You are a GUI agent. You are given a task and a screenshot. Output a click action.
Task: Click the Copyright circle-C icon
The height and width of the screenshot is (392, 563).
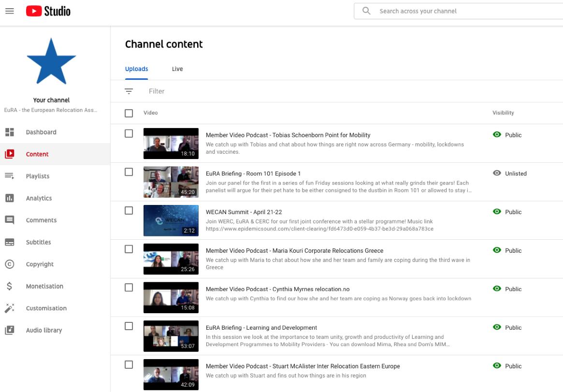point(10,264)
